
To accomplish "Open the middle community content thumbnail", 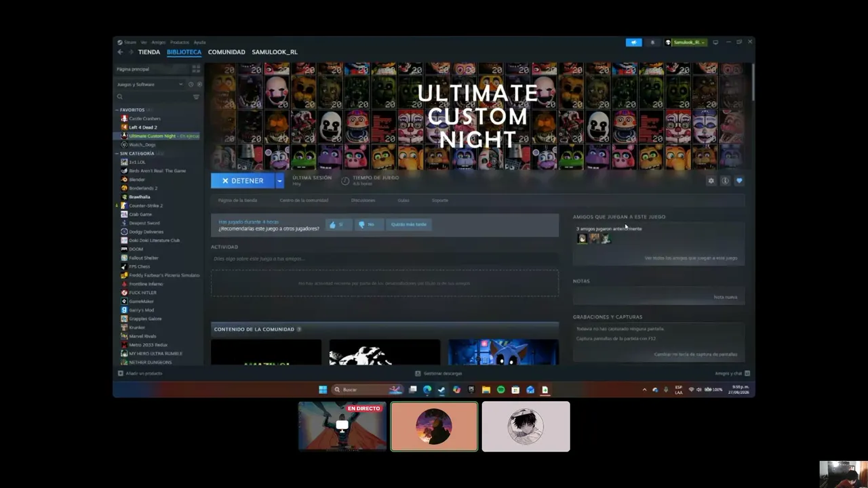I will (x=384, y=352).
